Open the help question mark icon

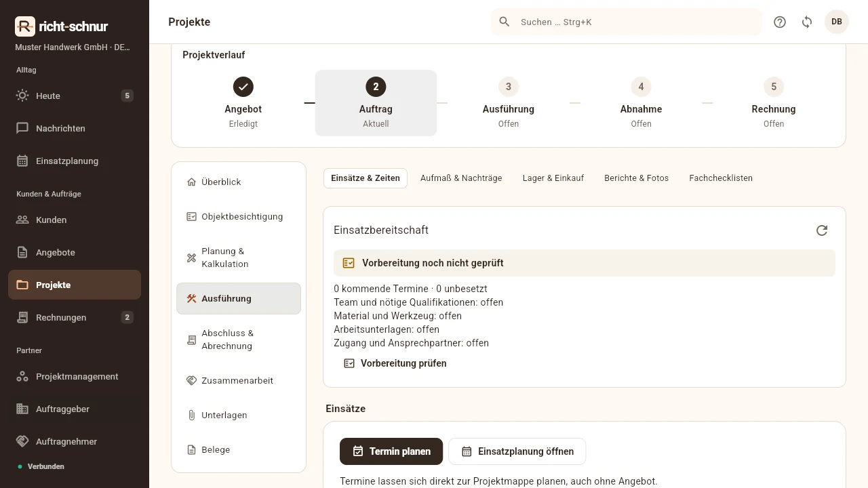pos(780,22)
